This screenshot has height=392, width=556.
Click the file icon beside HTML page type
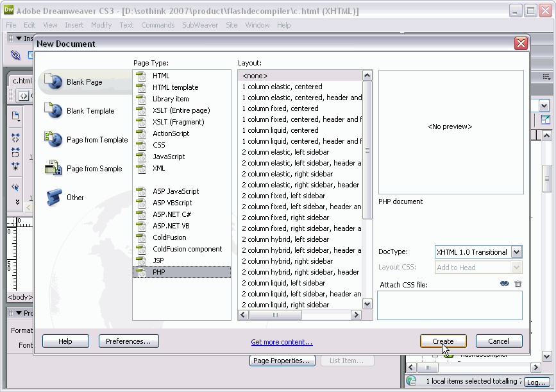[x=141, y=76]
